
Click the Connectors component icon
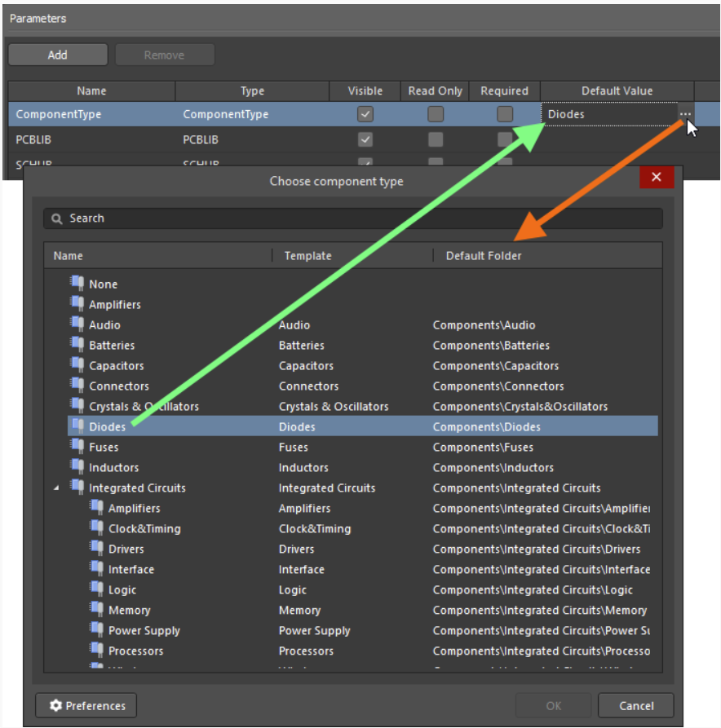coord(77,385)
